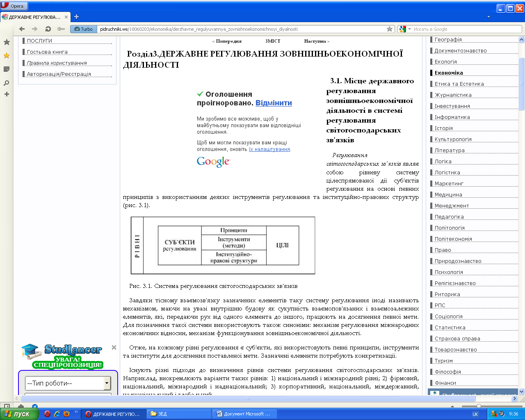Image resolution: width=525 pixels, height=420 pixels.
Task: Select Соціологія in subject list
Action: [x=448, y=316]
